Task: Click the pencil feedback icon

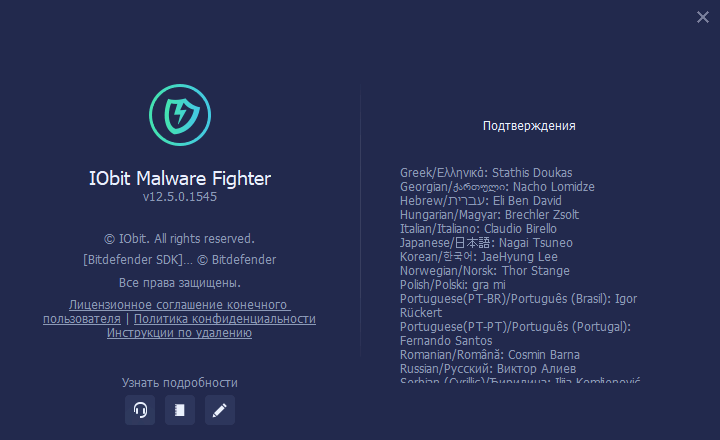Action: [219, 410]
